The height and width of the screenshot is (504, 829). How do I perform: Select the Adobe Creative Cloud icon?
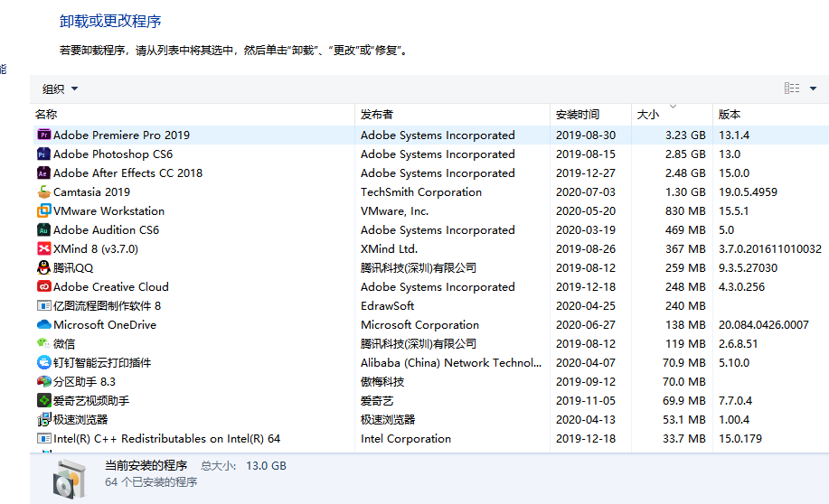click(x=43, y=287)
